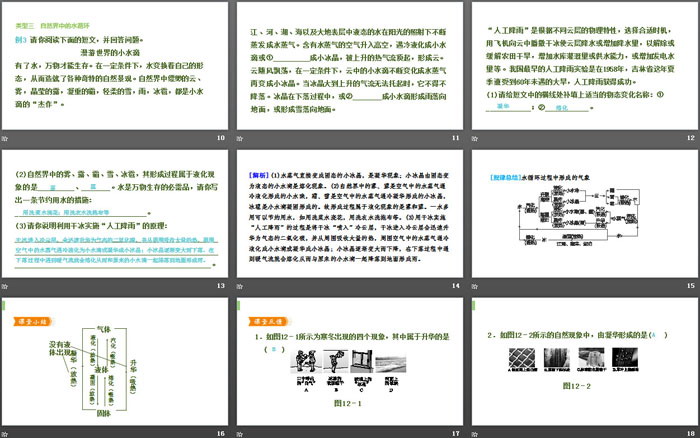Viewport: 700px width, 438px height.
Task: Click slide number label "13"
Action: [221, 286]
